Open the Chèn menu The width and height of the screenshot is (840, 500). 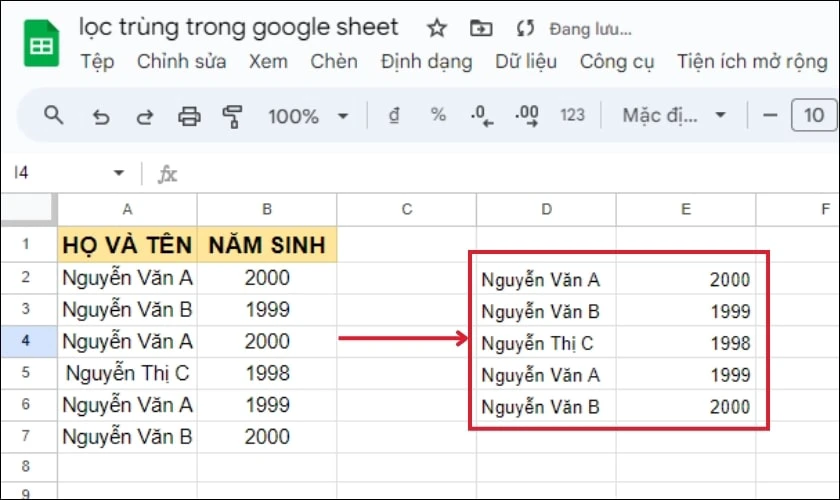[x=334, y=62]
